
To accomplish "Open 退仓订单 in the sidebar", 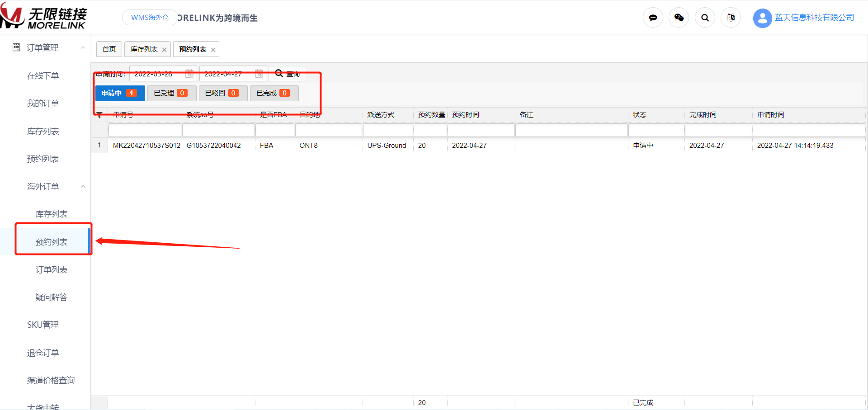I will click(43, 353).
